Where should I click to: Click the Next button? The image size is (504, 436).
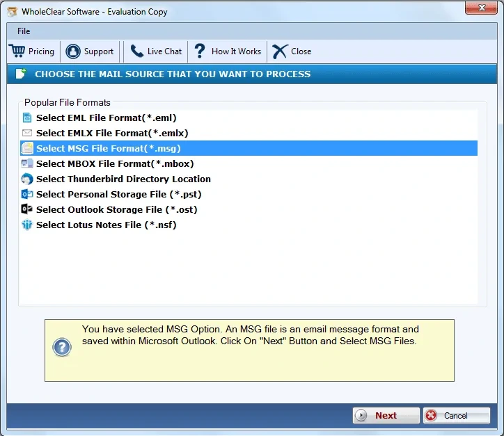[x=386, y=415]
